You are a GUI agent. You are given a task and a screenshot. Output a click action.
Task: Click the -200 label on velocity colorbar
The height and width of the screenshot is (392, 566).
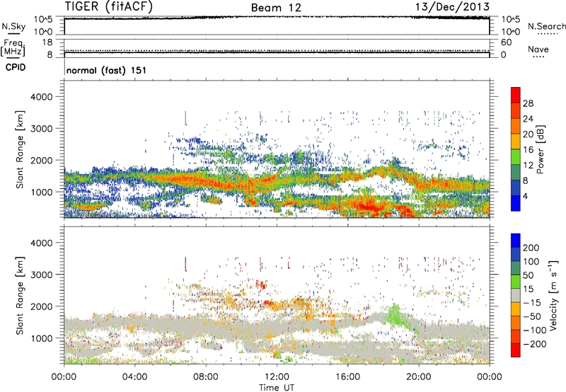pyautogui.click(x=534, y=344)
